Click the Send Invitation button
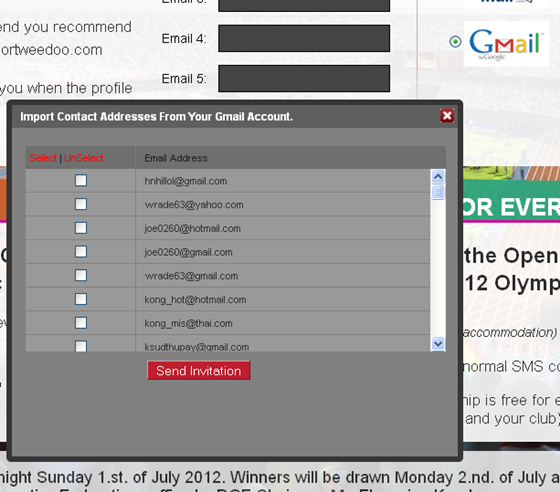The image size is (560, 492). click(199, 371)
